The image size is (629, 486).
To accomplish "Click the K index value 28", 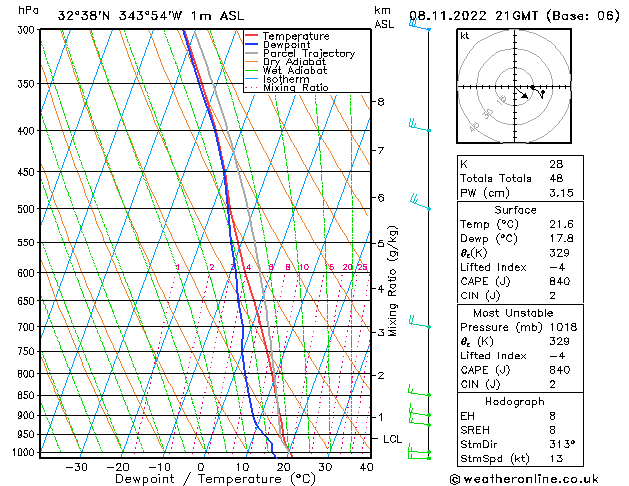I will coord(556,164).
